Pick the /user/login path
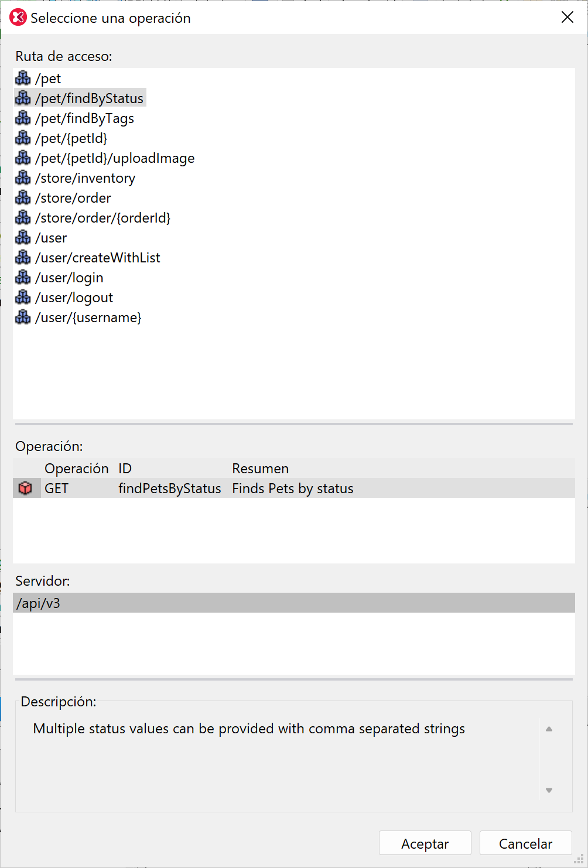The height and width of the screenshot is (868, 588). (69, 278)
